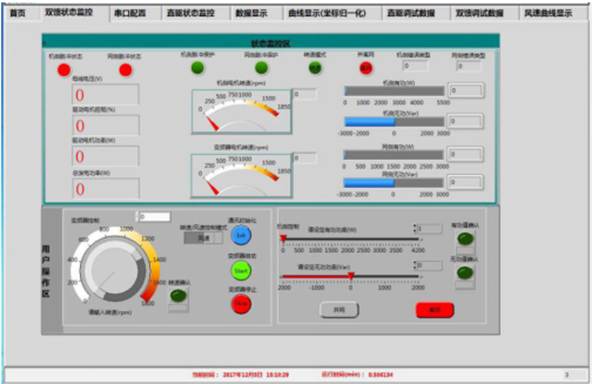Click the green round Start button

241,271
